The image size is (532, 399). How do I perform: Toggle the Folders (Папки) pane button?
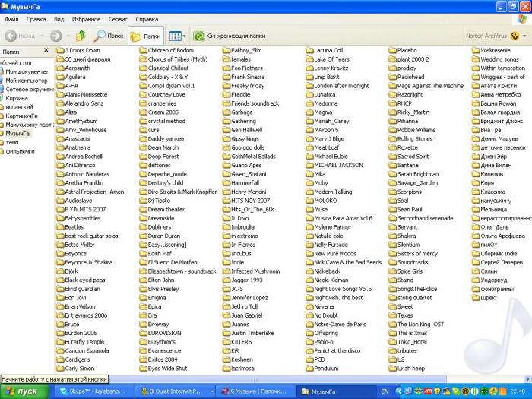click(146, 36)
